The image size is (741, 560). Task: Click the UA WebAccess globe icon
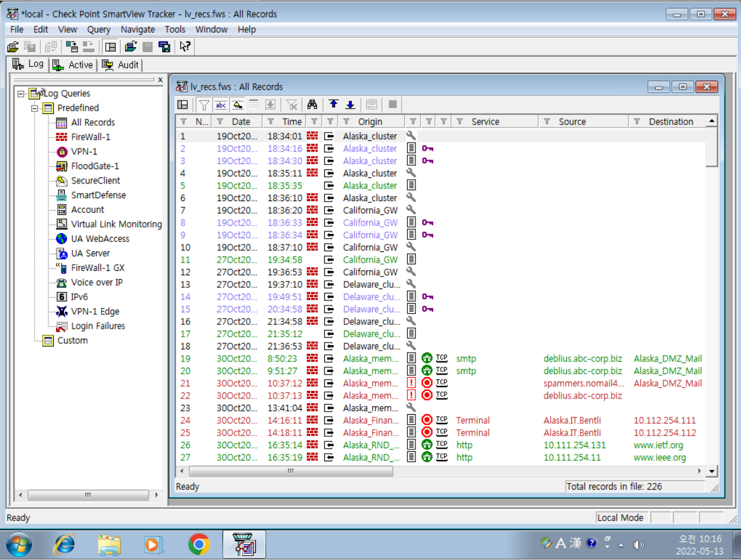(x=62, y=239)
